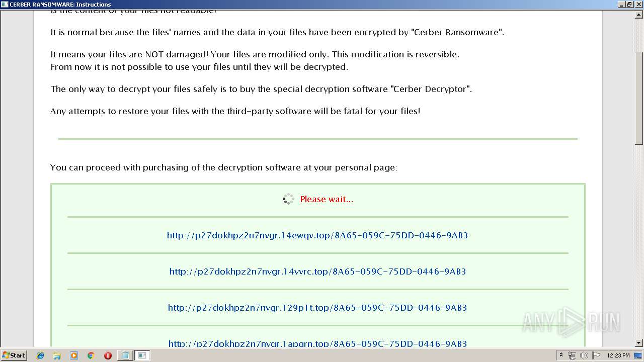Open Windows Media Player taskbar icon
The image size is (644, 362).
tap(74, 355)
